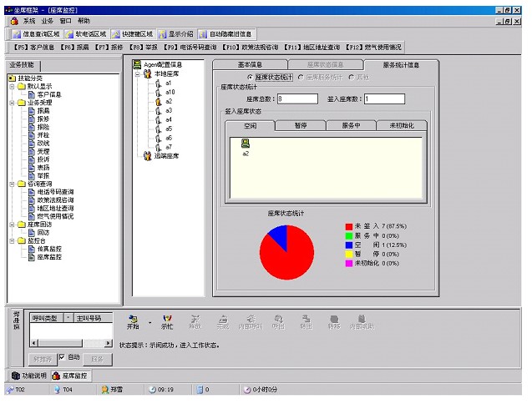Click the 显示介绍 toolbar button

(175, 34)
